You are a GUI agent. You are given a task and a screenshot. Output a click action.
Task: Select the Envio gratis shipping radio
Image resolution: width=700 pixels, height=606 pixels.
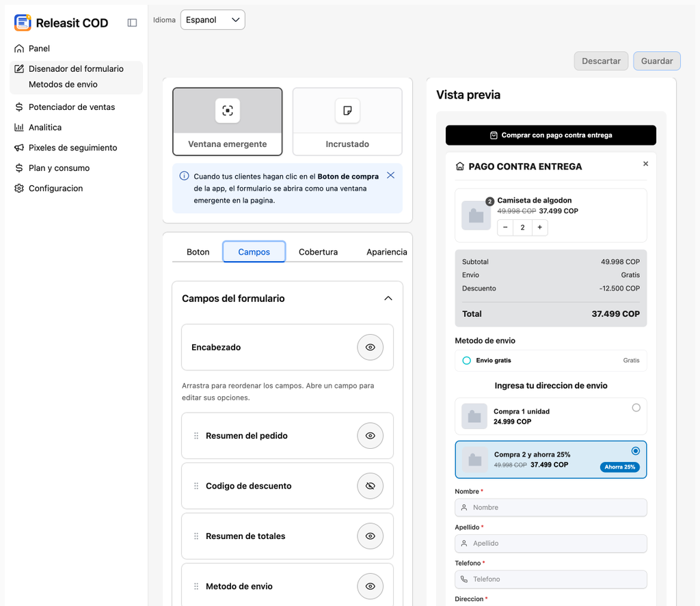(x=466, y=361)
